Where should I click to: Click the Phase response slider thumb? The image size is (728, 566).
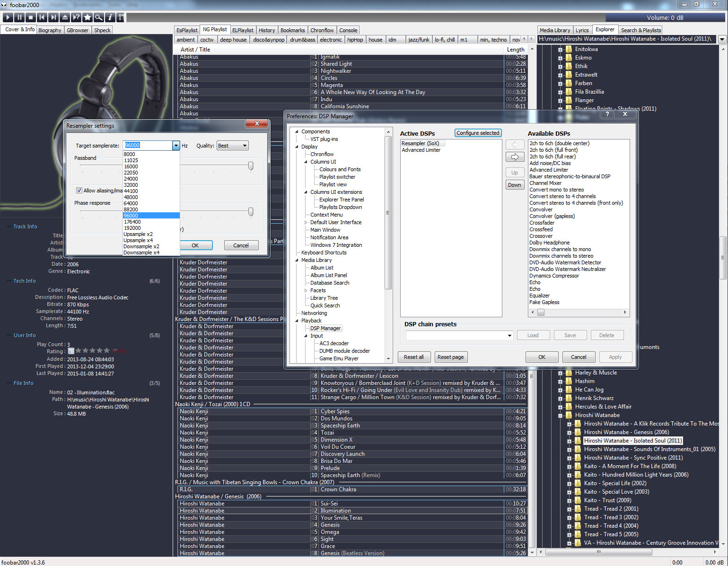click(251, 212)
